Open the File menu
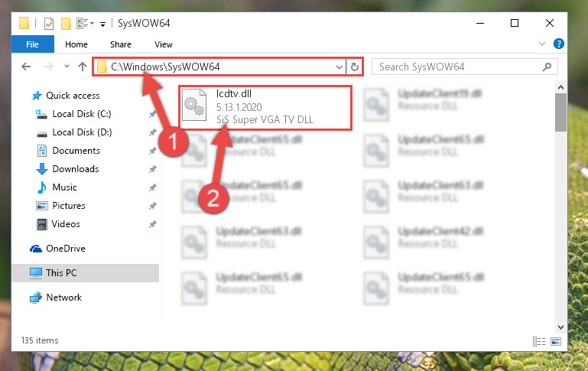 pyautogui.click(x=33, y=44)
